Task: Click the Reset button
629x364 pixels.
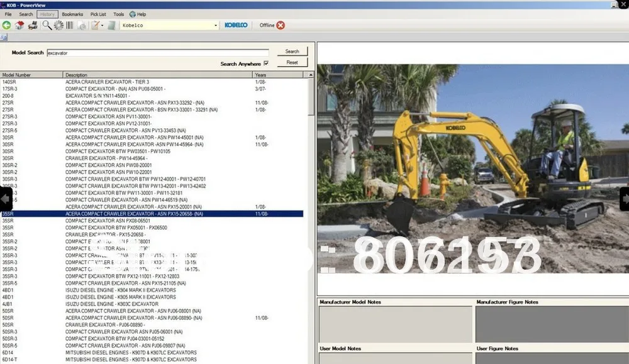Action: coord(292,62)
